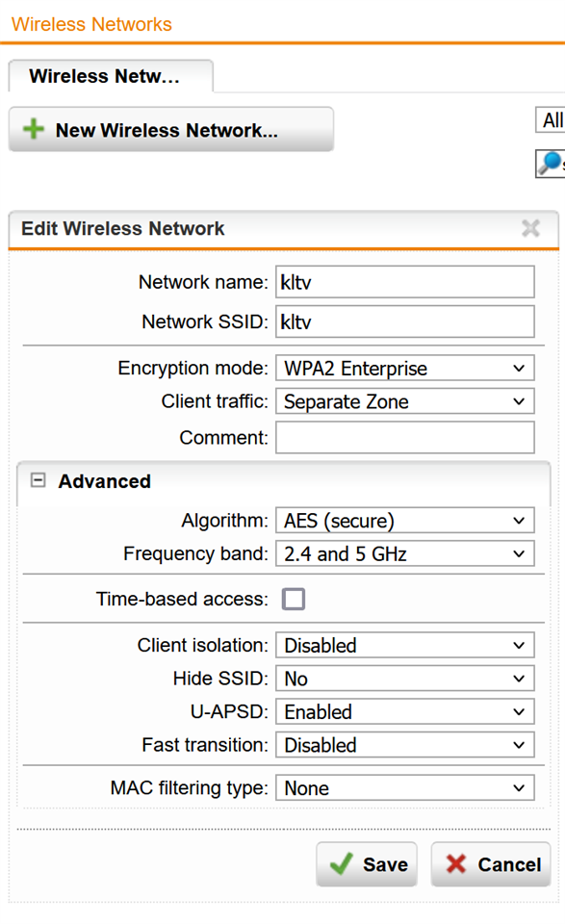
Task: Open the Encryption mode dropdown
Action: tap(405, 369)
